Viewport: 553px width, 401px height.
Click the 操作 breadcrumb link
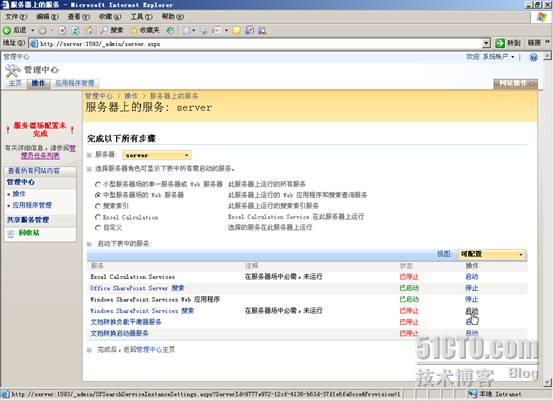pyautogui.click(x=131, y=96)
